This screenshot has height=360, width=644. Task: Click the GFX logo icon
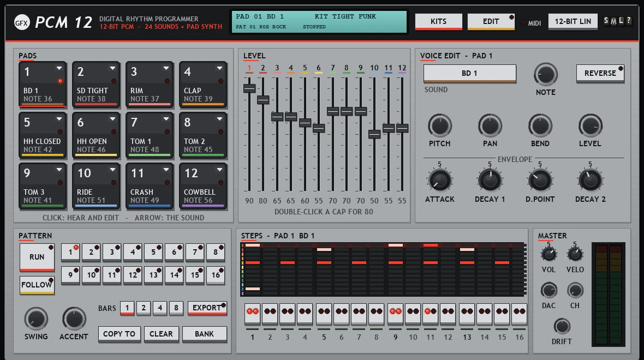click(x=22, y=22)
